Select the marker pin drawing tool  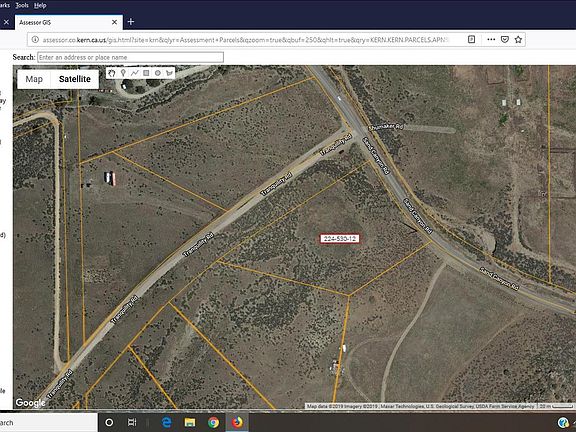click(x=123, y=73)
